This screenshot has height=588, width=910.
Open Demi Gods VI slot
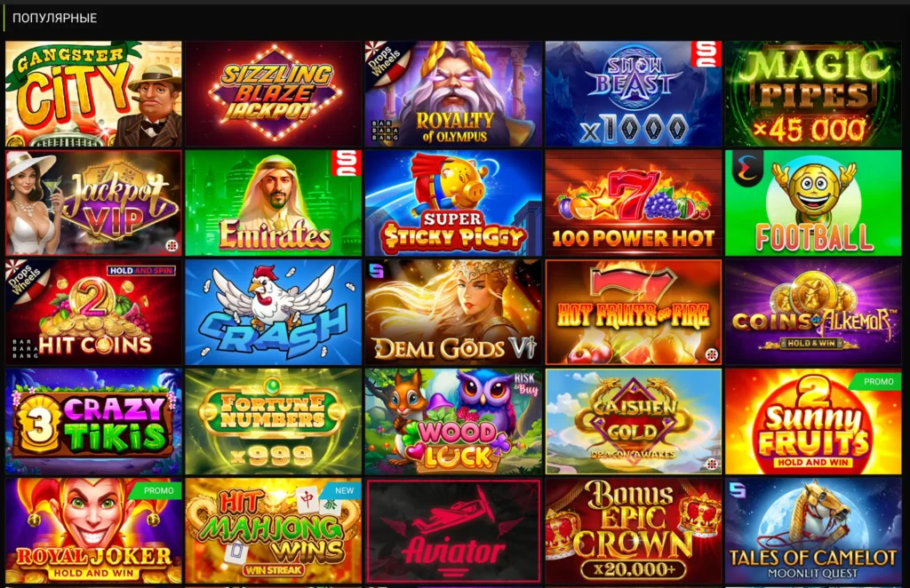453,312
